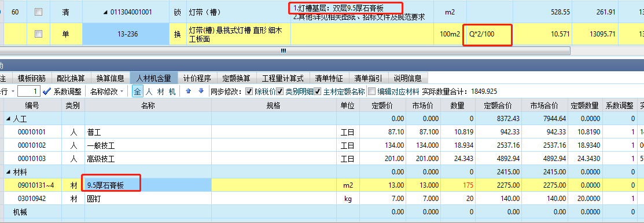
Task: Select the 高级技工 row name
Action: [x=101, y=159]
